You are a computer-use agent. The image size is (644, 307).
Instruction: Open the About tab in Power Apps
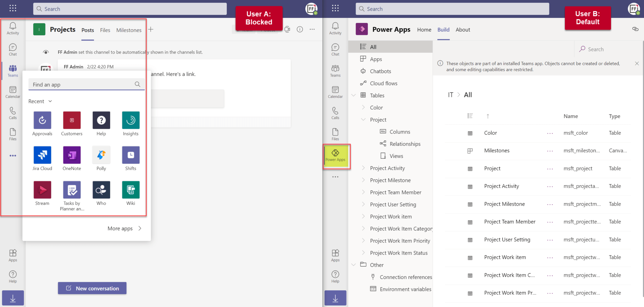[463, 29]
